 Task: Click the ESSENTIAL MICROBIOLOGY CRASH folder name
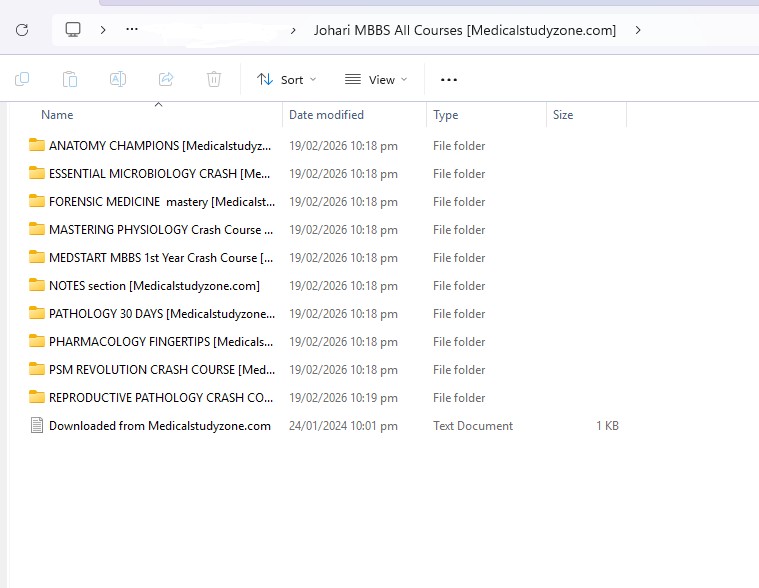click(159, 174)
